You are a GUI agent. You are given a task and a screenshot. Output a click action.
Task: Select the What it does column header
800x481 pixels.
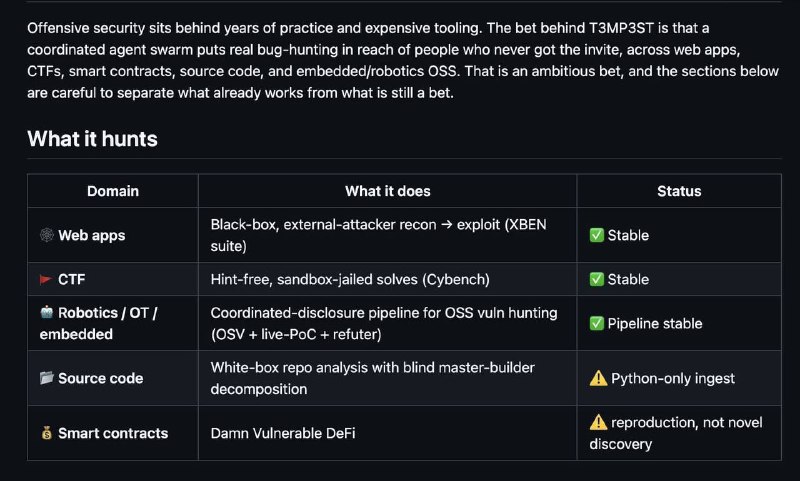coord(388,191)
